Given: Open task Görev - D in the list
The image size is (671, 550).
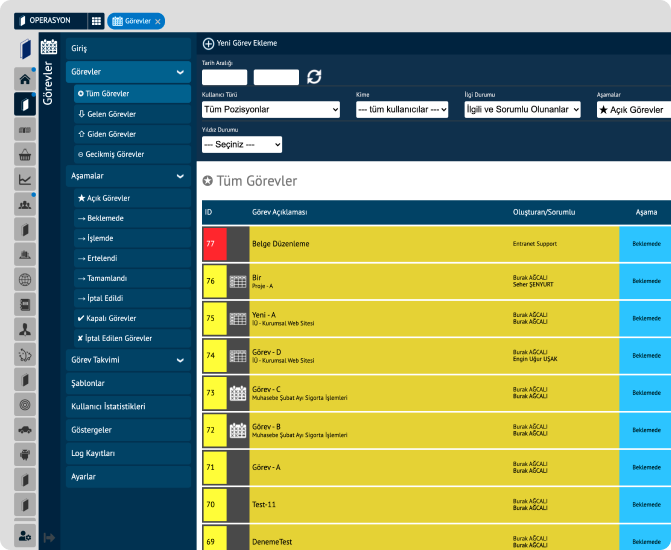Looking at the screenshot, I should 267,352.
